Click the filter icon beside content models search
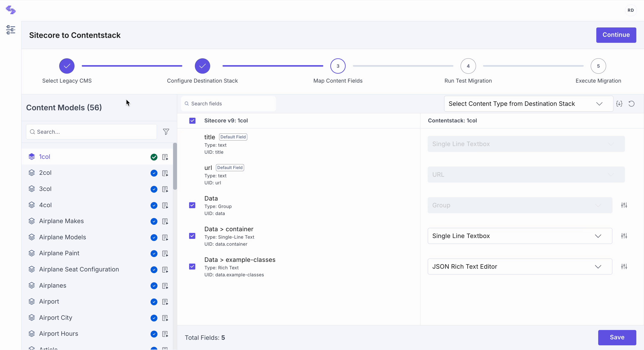The image size is (644, 350). point(166,132)
